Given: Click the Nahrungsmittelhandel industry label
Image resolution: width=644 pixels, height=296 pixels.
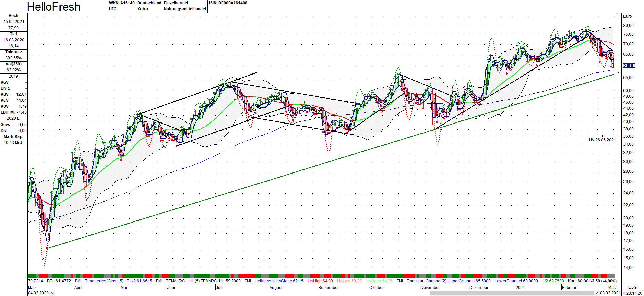Looking at the screenshot, I should coord(185,9).
